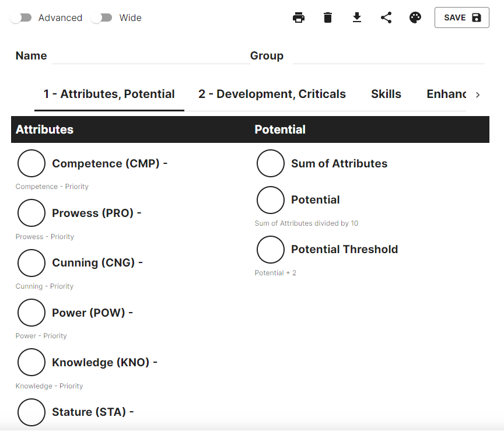
Task: Click the Sum of Attributes circle
Action: pyautogui.click(x=270, y=163)
